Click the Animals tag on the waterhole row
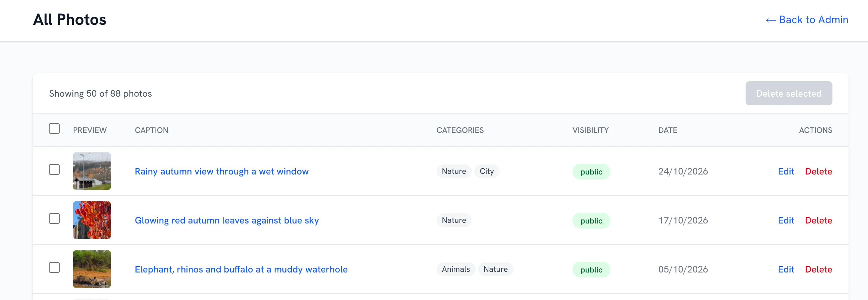This screenshot has width=868, height=300. (x=455, y=269)
